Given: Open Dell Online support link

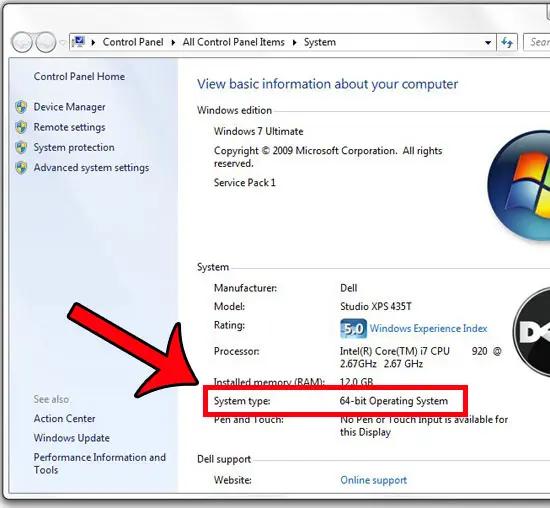Looking at the screenshot, I should click(x=374, y=480).
